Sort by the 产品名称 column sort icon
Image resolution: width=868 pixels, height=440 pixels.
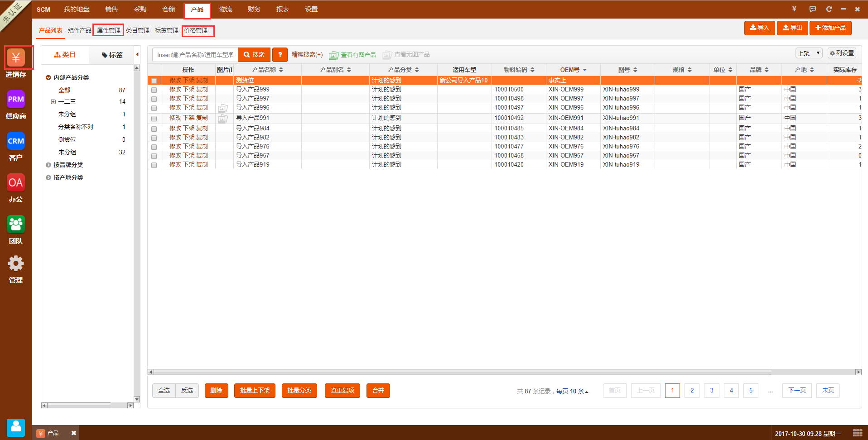281,70
